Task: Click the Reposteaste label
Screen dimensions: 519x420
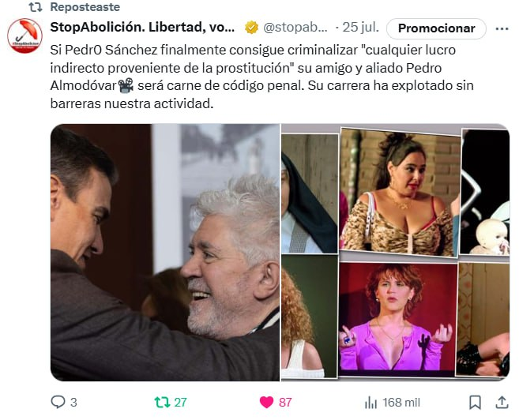Action: [85, 7]
